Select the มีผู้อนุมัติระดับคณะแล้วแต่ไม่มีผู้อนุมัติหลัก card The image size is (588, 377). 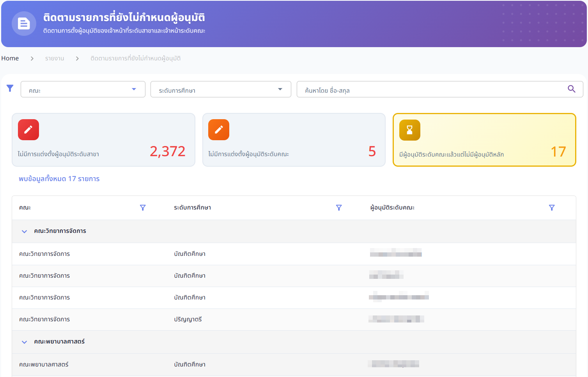click(x=484, y=140)
